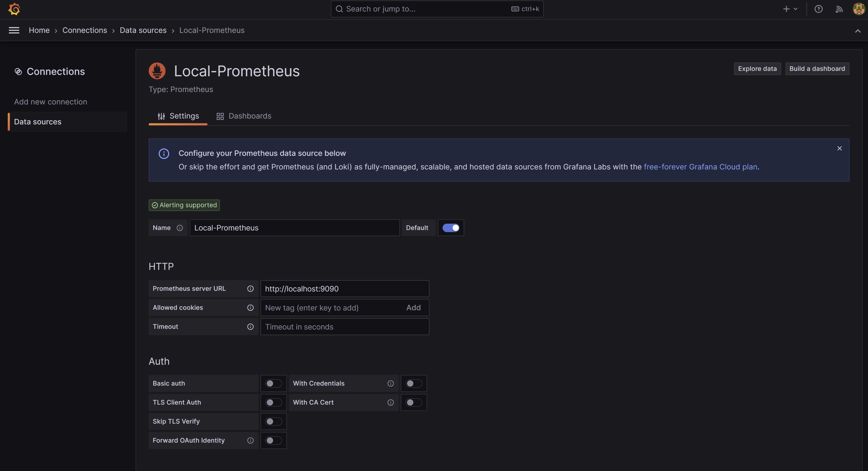This screenshot has width=868, height=471.
Task: Select Data sources in sidebar
Action: (67, 122)
